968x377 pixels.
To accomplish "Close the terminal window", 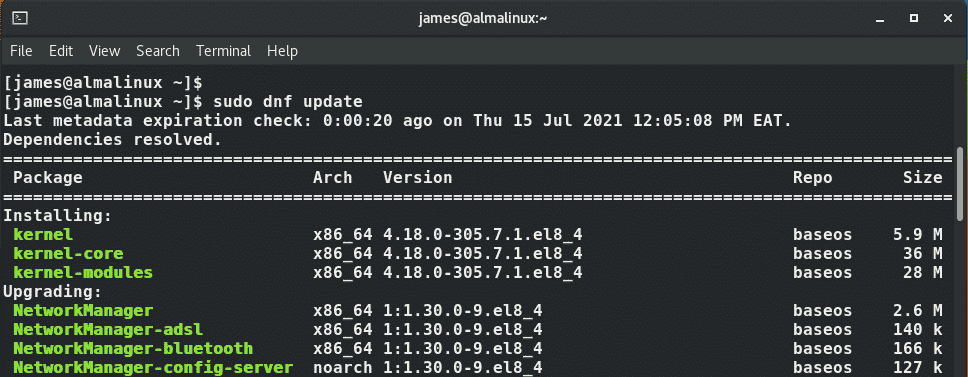I will click(x=948, y=19).
